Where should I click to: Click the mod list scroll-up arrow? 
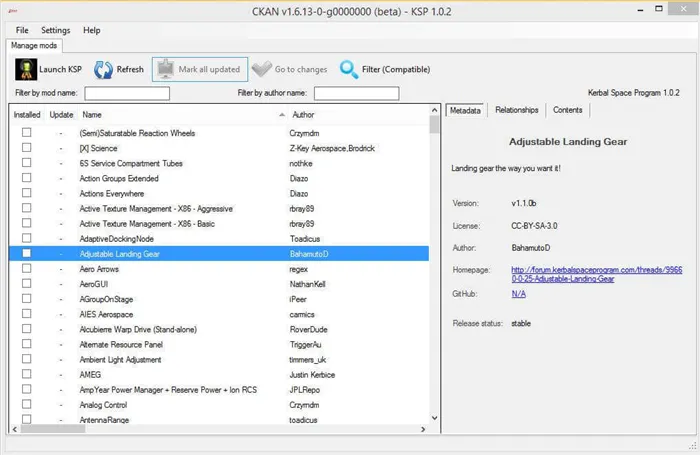click(x=434, y=110)
